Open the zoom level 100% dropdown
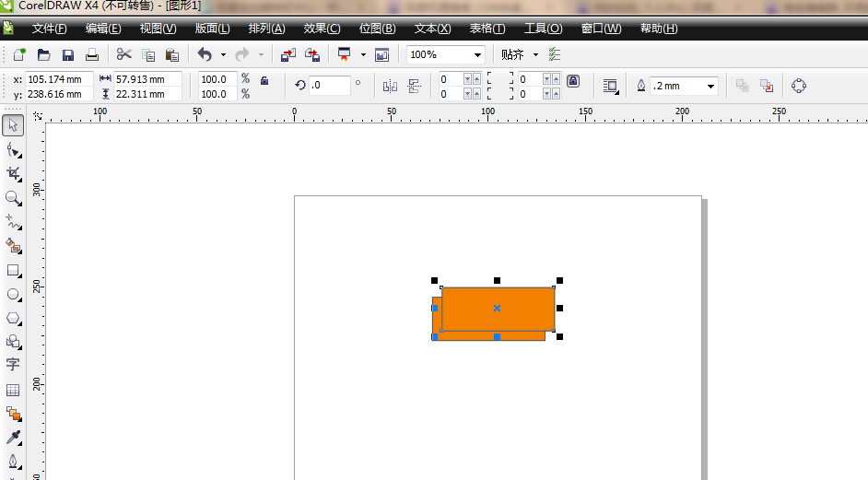The width and height of the screenshot is (868, 480). click(x=476, y=55)
